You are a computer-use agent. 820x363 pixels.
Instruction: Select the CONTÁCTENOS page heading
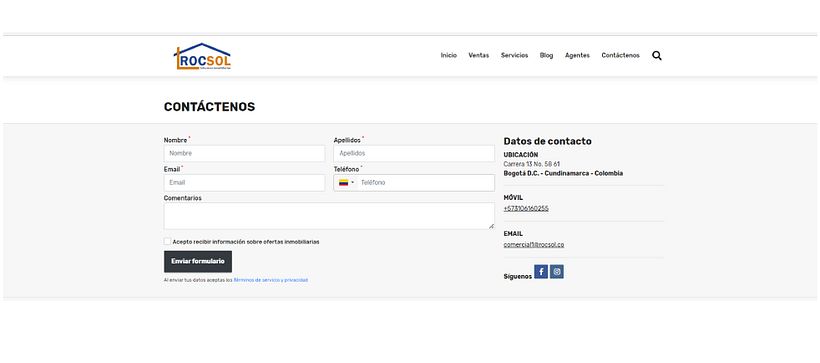coord(210,107)
